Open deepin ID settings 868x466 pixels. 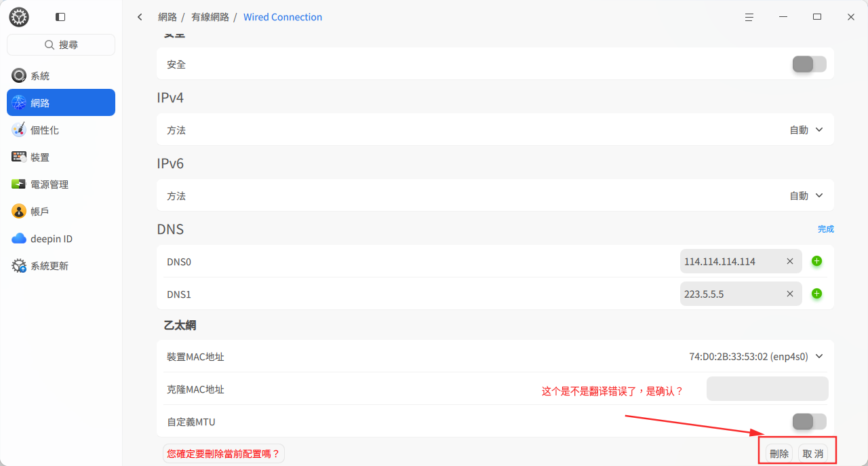(61, 239)
